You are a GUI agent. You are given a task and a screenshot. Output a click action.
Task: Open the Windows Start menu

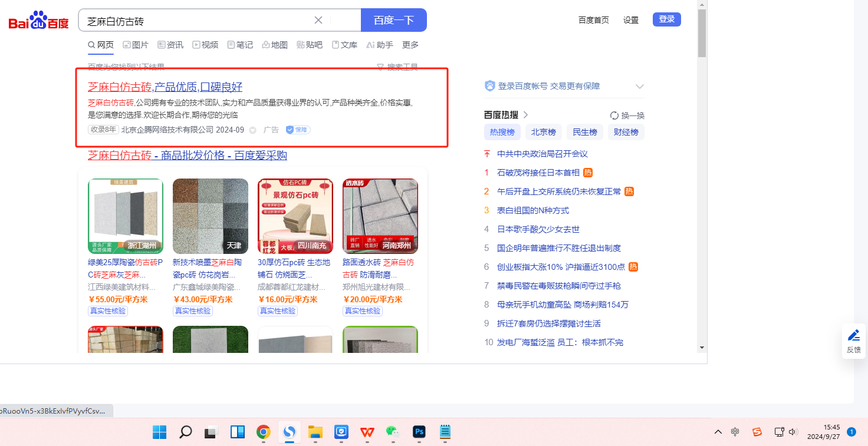(x=160, y=432)
